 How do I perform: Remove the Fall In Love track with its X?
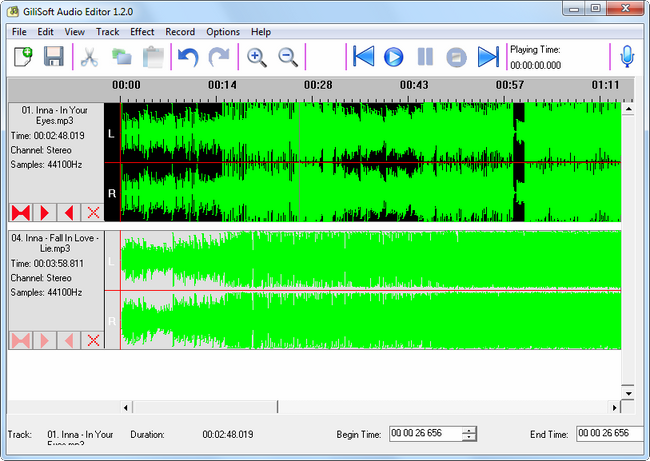coord(93,340)
